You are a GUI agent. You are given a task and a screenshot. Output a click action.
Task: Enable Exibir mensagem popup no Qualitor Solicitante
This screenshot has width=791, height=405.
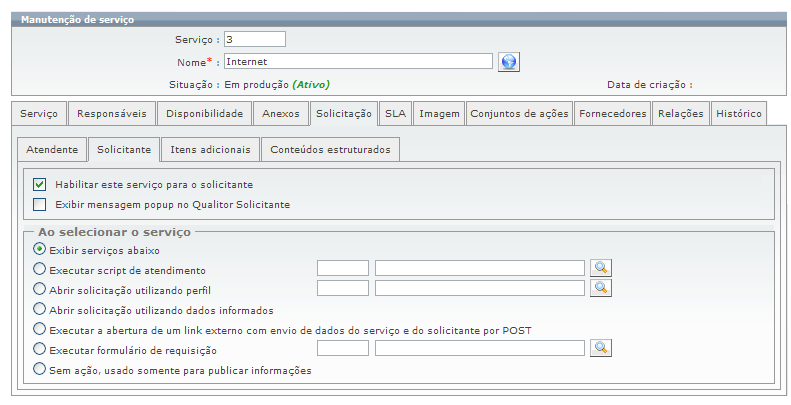click(x=40, y=205)
